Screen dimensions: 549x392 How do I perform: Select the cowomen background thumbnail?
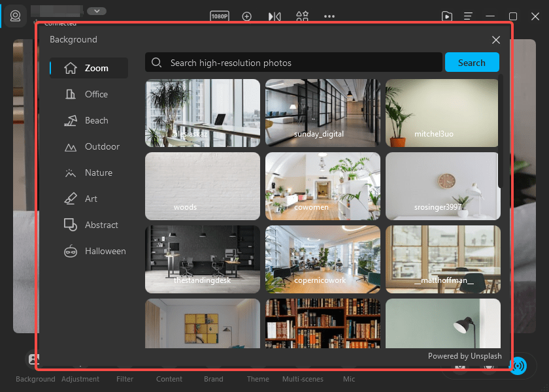[x=322, y=186]
